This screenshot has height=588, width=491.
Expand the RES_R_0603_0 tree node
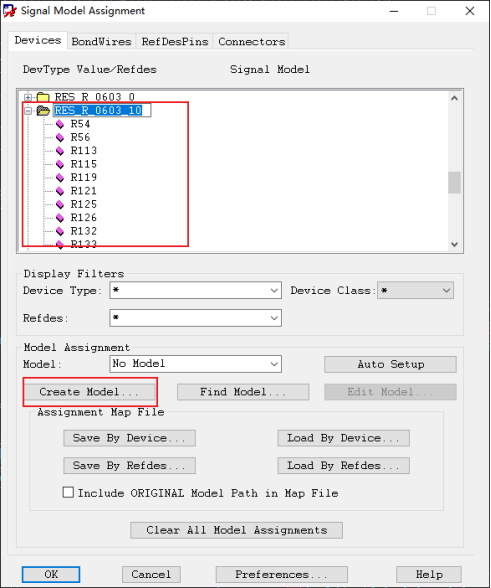click(x=28, y=98)
